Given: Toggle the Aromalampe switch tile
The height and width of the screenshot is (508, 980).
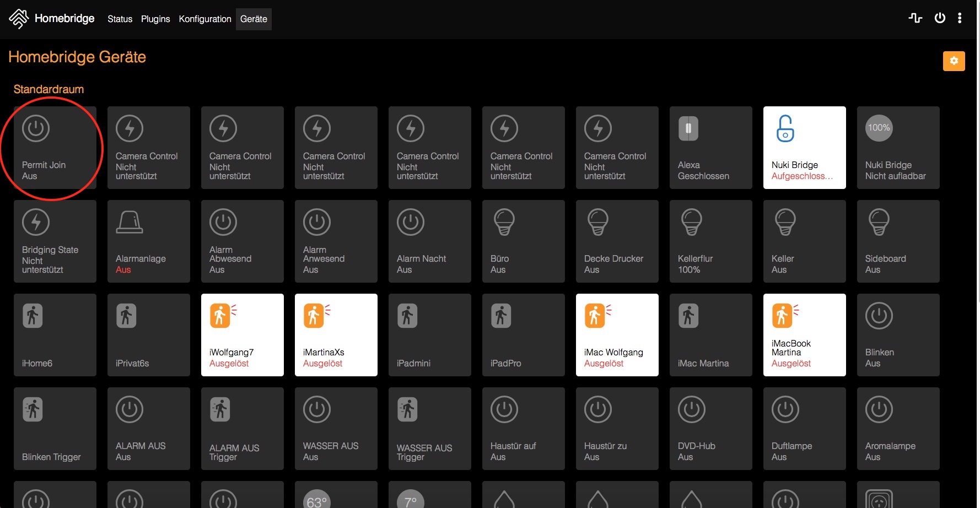Looking at the screenshot, I should click(x=898, y=429).
